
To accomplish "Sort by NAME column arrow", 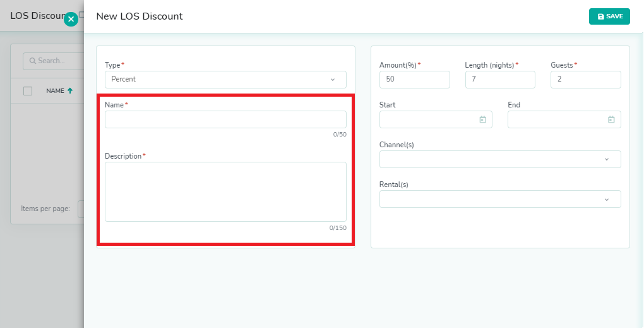I will [70, 91].
